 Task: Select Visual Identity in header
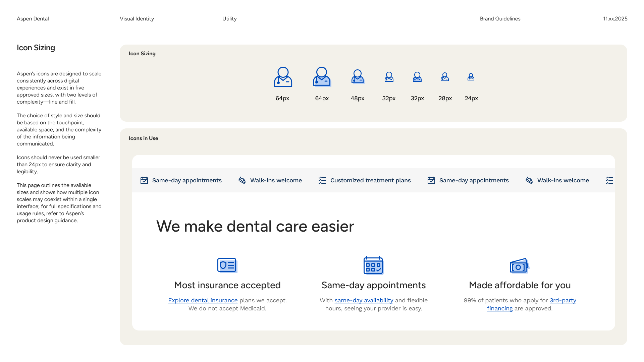(137, 19)
